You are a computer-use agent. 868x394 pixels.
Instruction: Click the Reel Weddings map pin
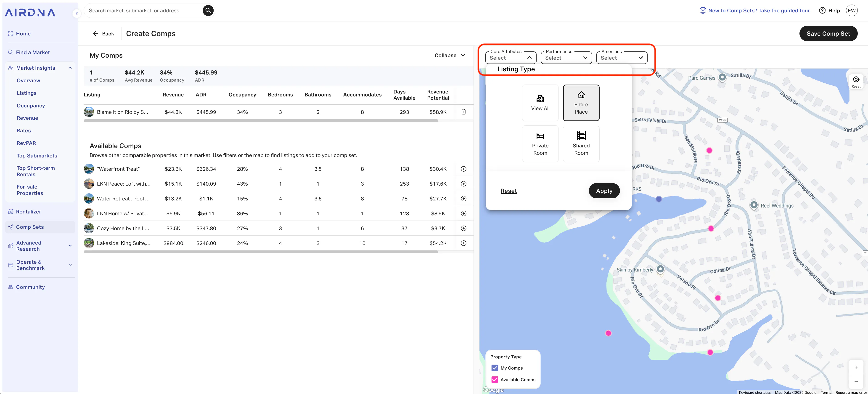[754, 205]
